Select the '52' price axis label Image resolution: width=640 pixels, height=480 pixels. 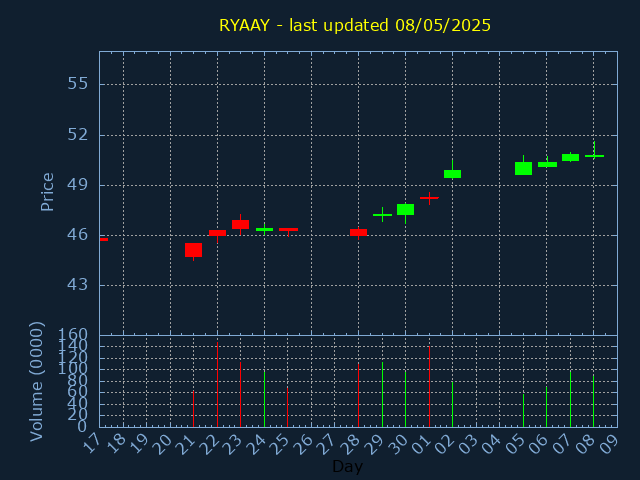(78, 135)
